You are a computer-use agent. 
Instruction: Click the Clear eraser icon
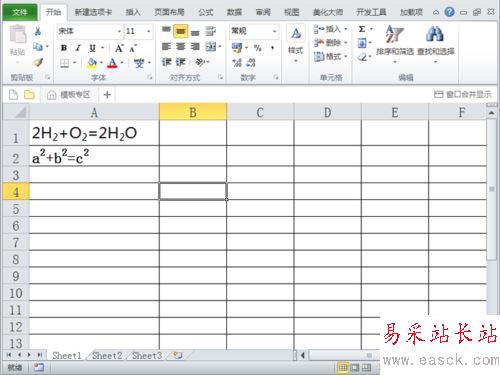[362, 57]
